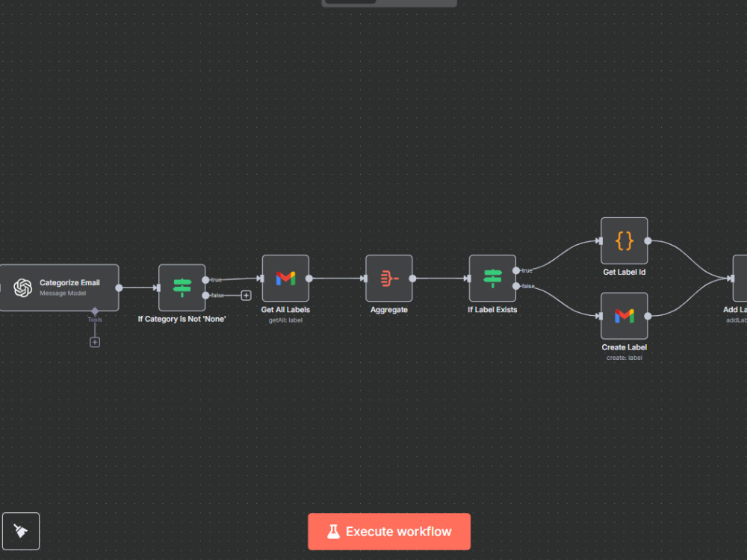This screenshot has width=747, height=560.
Task: Click the Tools diamond connector on Categorize Email
Action: tap(95, 311)
